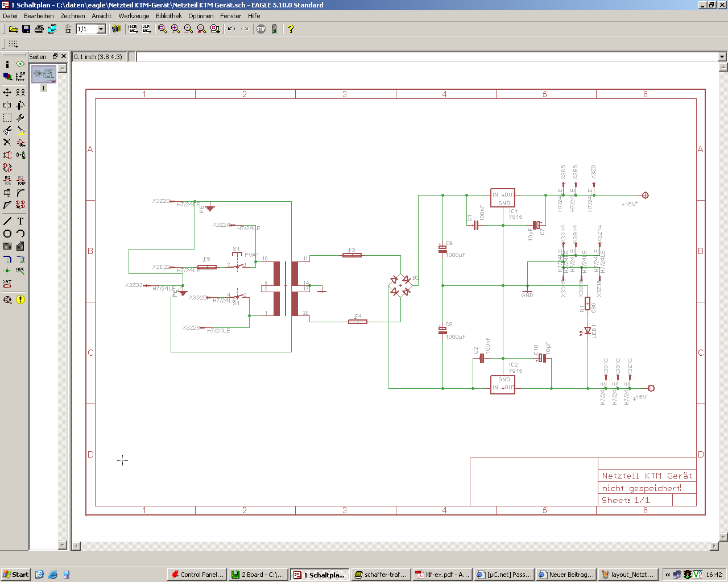Select the Cut (scissors) tool

[7, 130]
